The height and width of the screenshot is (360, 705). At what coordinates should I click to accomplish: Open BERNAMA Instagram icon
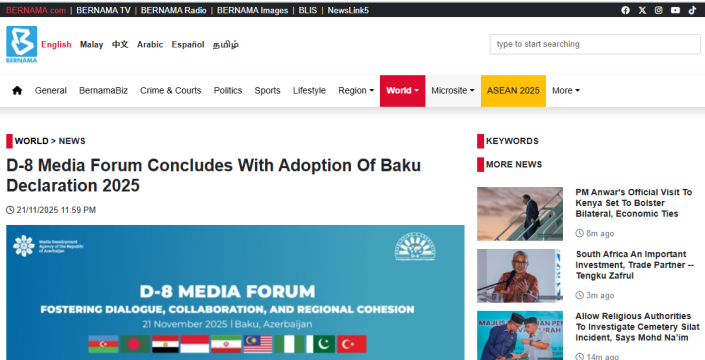[659, 10]
